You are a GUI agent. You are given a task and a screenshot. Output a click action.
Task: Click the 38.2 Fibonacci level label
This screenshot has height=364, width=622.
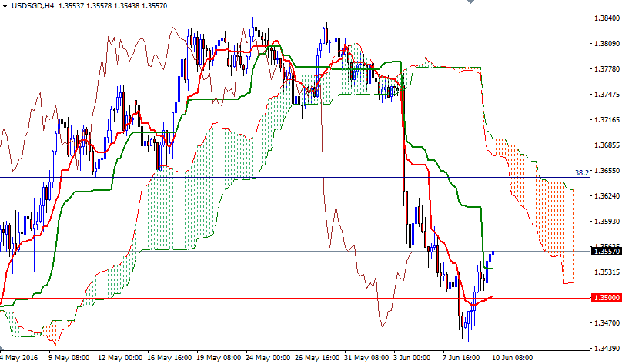582,172
